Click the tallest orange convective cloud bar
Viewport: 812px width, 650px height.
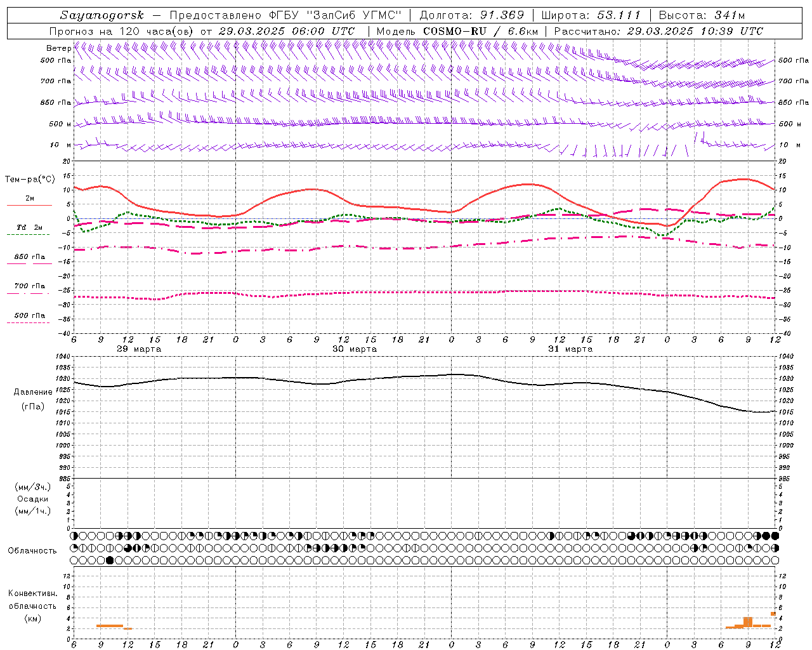[748, 623]
